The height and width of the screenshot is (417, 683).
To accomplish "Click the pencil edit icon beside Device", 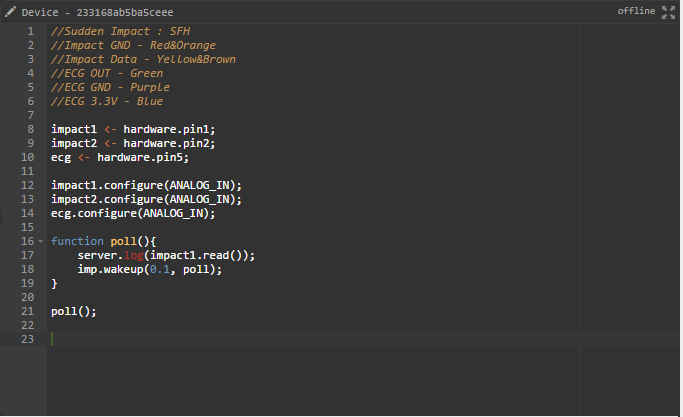I will pyautogui.click(x=10, y=12).
